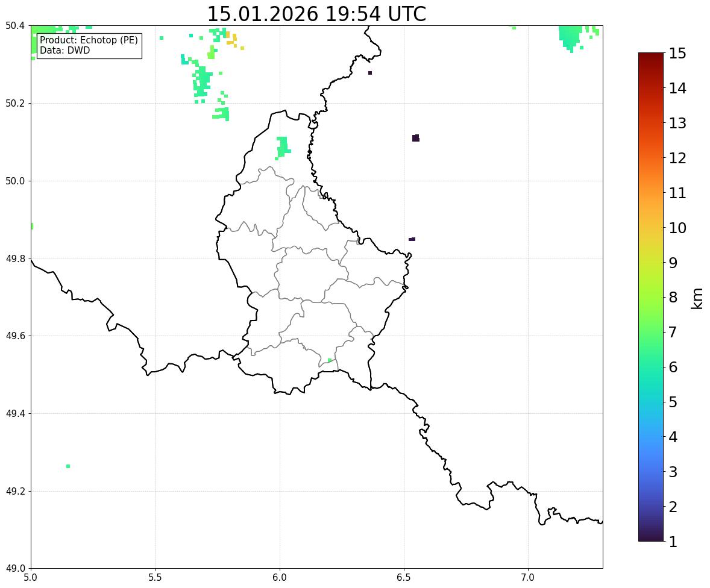The image size is (710, 588).
Task: Click the title "15.01.2026 19:54 UTC"
Action: [x=316, y=14]
